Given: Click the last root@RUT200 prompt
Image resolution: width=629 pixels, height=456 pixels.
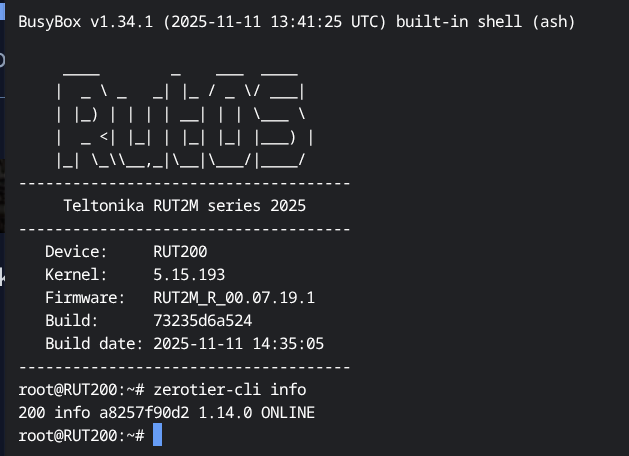Looking at the screenshot, I should 82,435.
